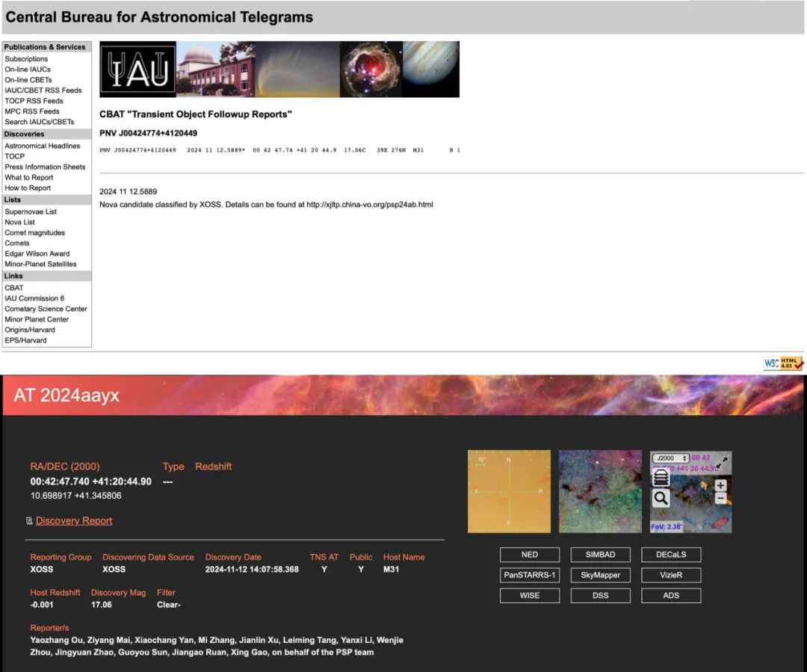Click the Discovery Mag value 17.06
Screen dimensions: 807x672
[102, 605]
